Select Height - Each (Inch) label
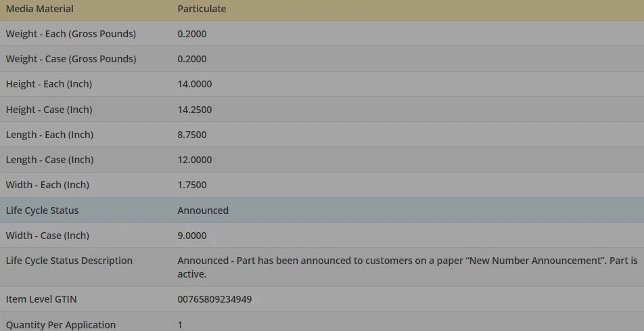Image resolution: width=644 pixels, height=331 pixels. (49, 84)
